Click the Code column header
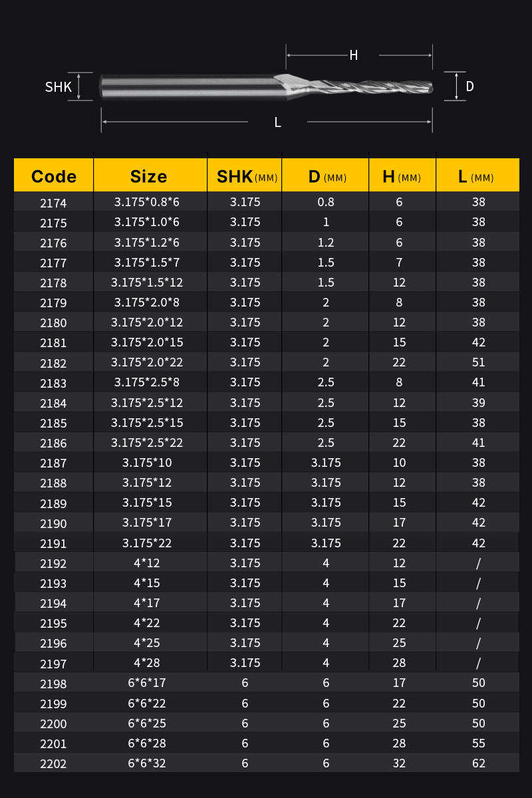The image size is (532, 798). pyautogui.click(x=54, y=176)
